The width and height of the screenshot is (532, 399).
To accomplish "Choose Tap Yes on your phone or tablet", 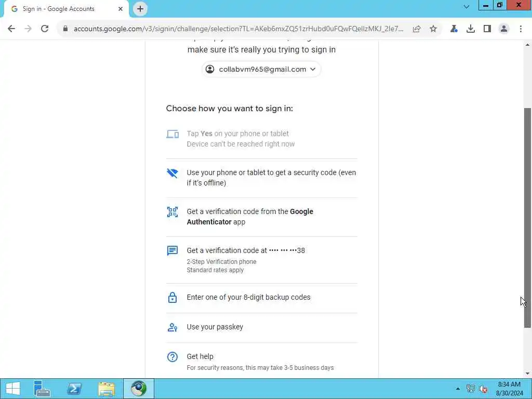I will pyautogui.click(x=262, y=139).
